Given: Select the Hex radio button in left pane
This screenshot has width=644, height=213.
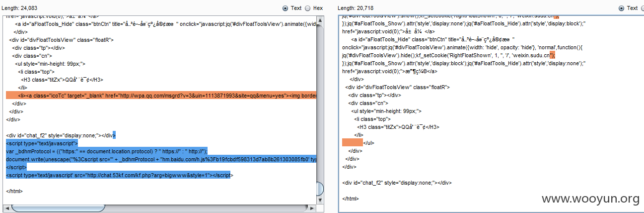Looking at the screenshot, I should coord(307,8).
